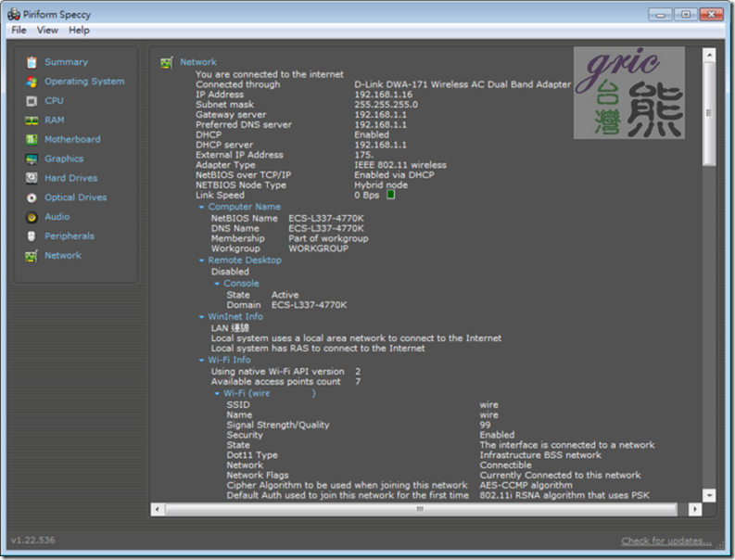Image resolution: width=735 pixels, height=560 pixels.
Task: Click the horizontal scrollbar right arrow
Action: click(x=695, y=509)
